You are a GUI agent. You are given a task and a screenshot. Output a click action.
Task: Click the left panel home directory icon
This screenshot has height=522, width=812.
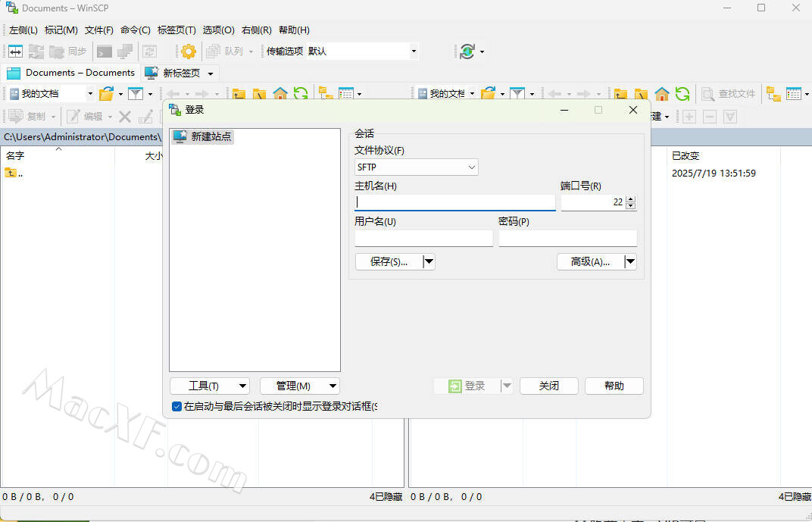tap(280, 94)
